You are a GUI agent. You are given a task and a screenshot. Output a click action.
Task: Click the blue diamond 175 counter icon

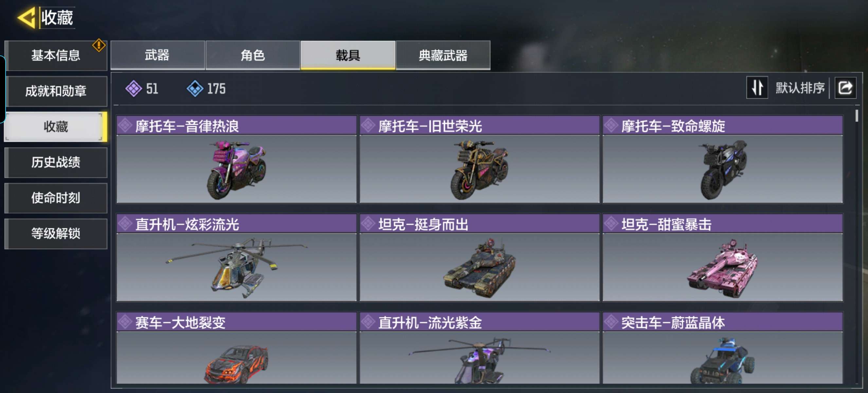[x=195, y=89]
